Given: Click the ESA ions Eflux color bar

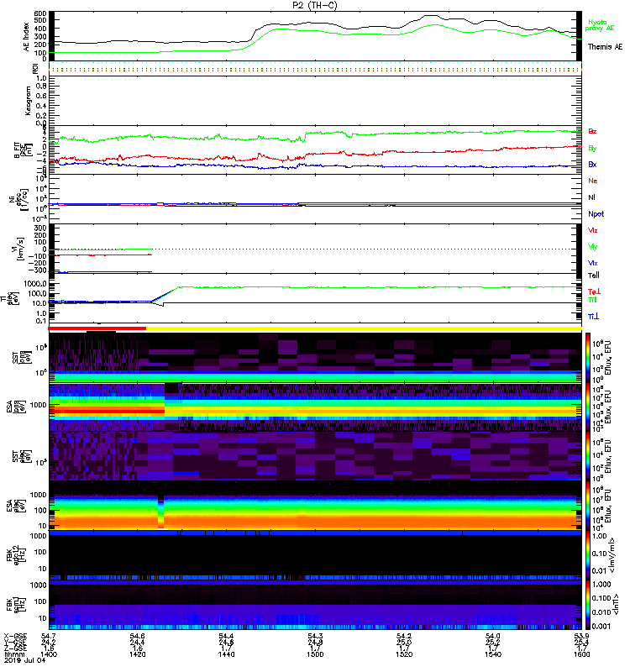Looking at the screenshot, I should [x=587, y=407].
